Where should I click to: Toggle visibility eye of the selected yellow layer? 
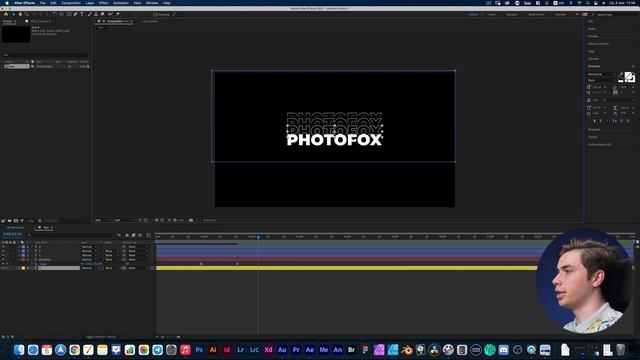3,268
